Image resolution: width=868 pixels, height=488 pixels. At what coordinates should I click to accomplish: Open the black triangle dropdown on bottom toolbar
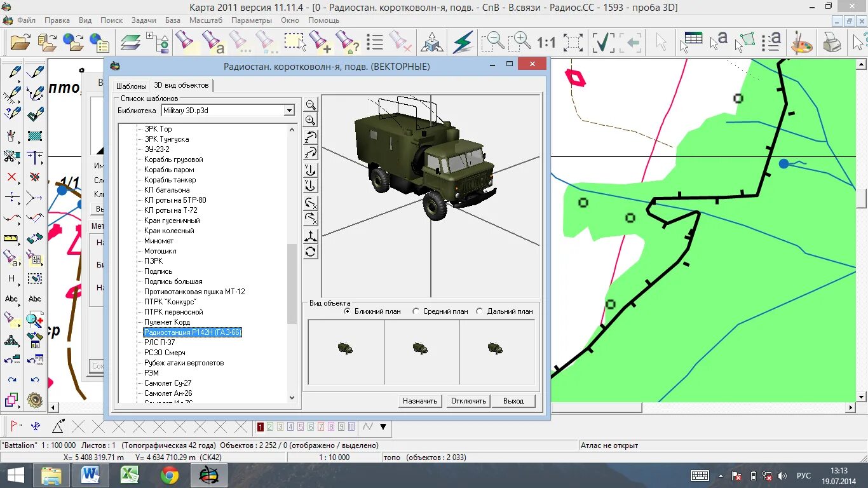pos(383,426)
